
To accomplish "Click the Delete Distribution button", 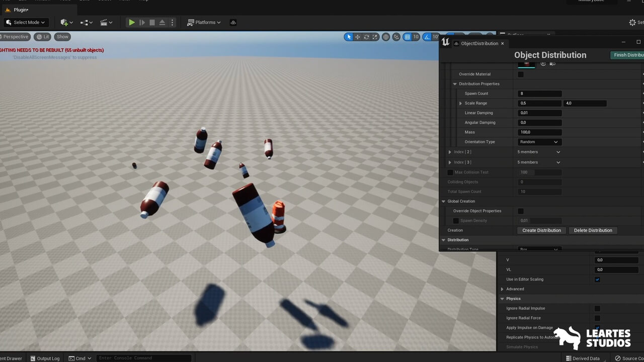I will click(x=593, y=230).
